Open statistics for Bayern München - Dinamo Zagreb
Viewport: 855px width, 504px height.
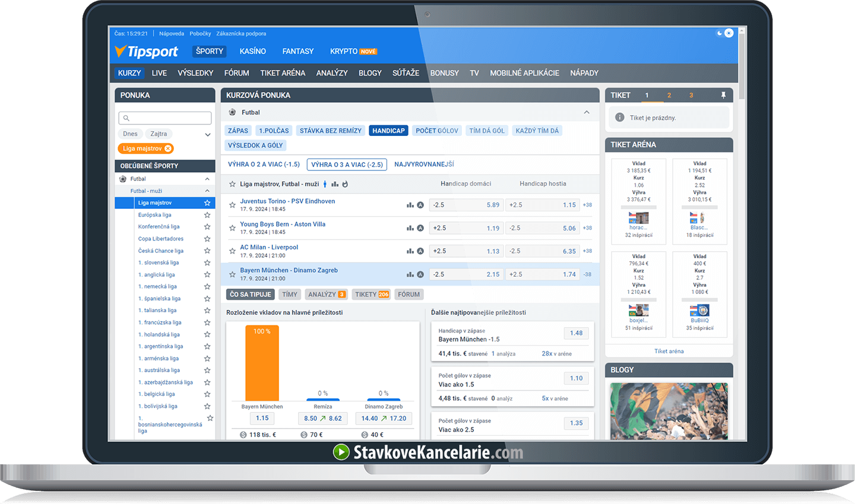[x=410, y=274]
